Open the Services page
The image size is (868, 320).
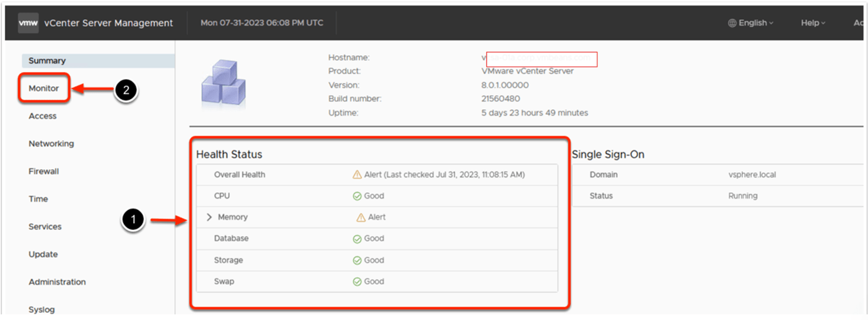coord(45,227)
